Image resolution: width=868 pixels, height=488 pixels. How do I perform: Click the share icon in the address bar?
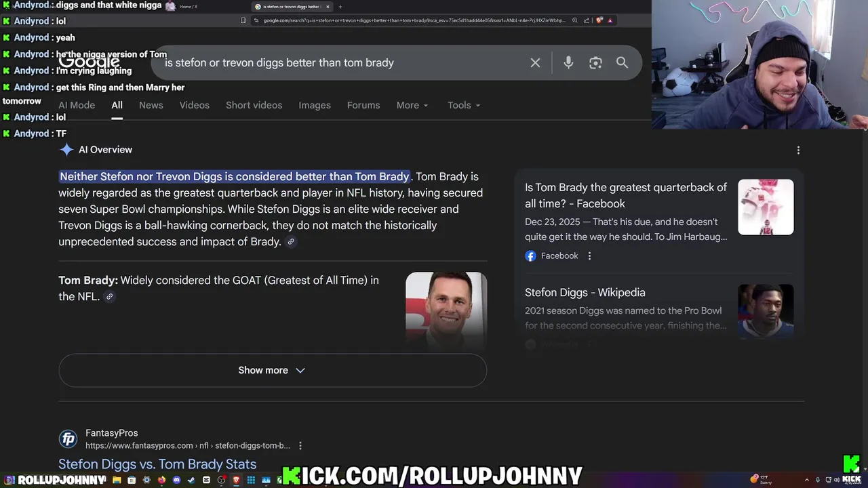587,20
